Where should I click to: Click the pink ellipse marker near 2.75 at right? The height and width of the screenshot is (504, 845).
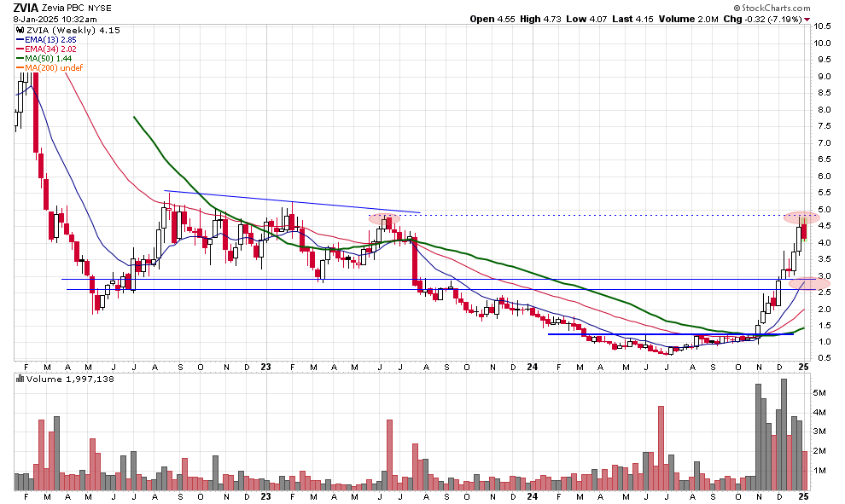click(x=807, y=282)
